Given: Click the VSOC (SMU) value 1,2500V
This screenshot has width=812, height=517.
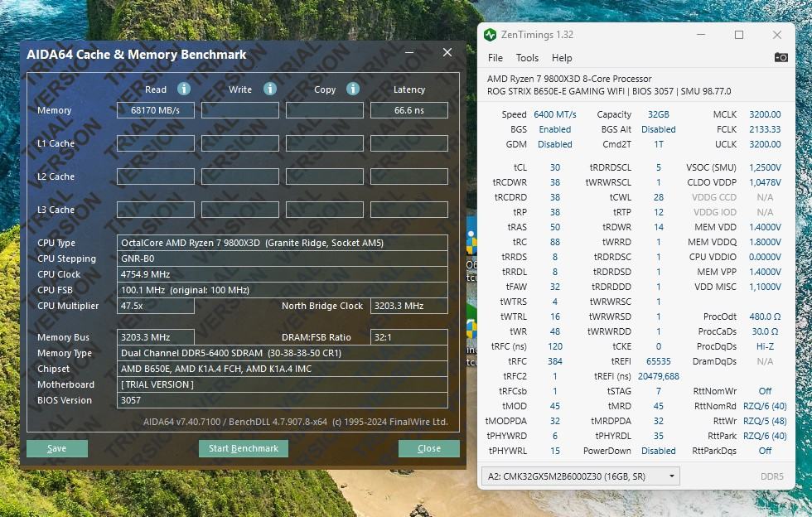Looking at the screenshot, I should point(765,168).
